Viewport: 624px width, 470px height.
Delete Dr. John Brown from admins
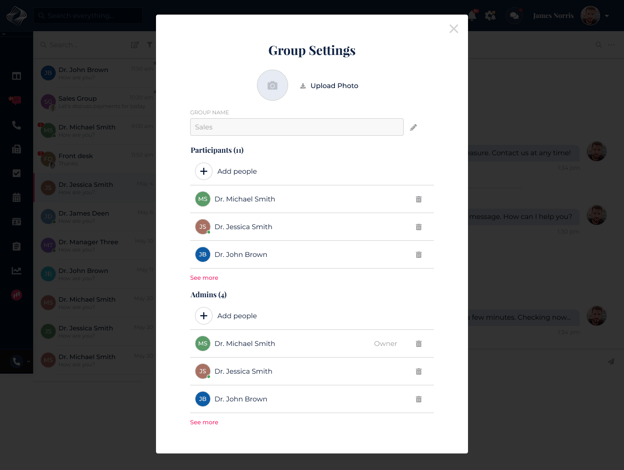[418, 399]
